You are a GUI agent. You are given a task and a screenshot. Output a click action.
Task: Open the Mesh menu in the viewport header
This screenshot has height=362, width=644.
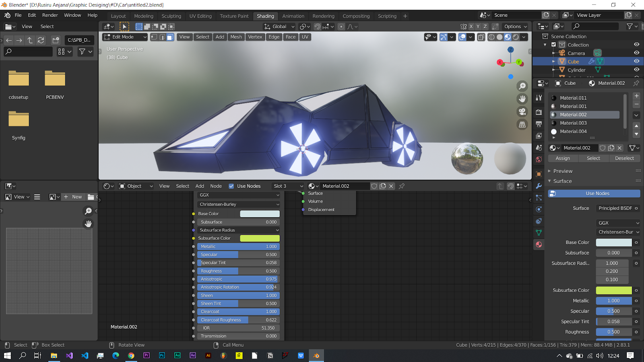tap(236, 37)
